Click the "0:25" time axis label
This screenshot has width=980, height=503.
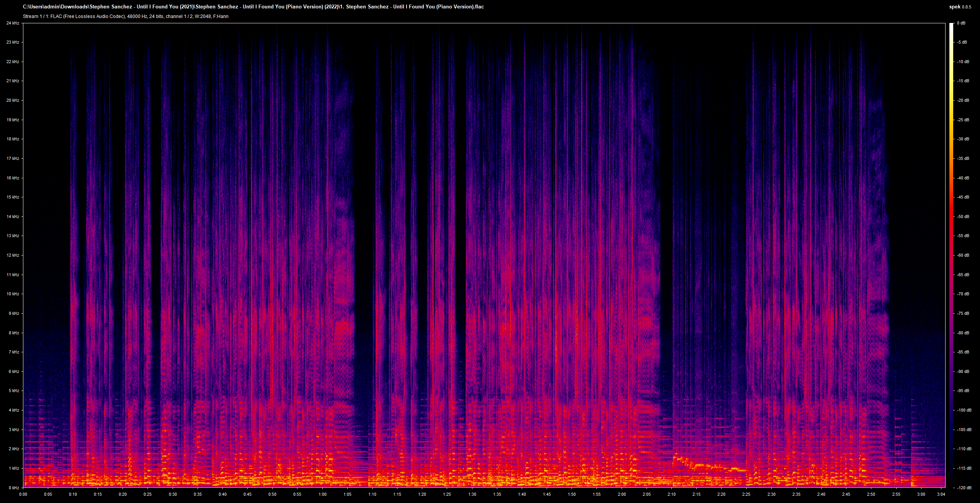click(148, 494)
